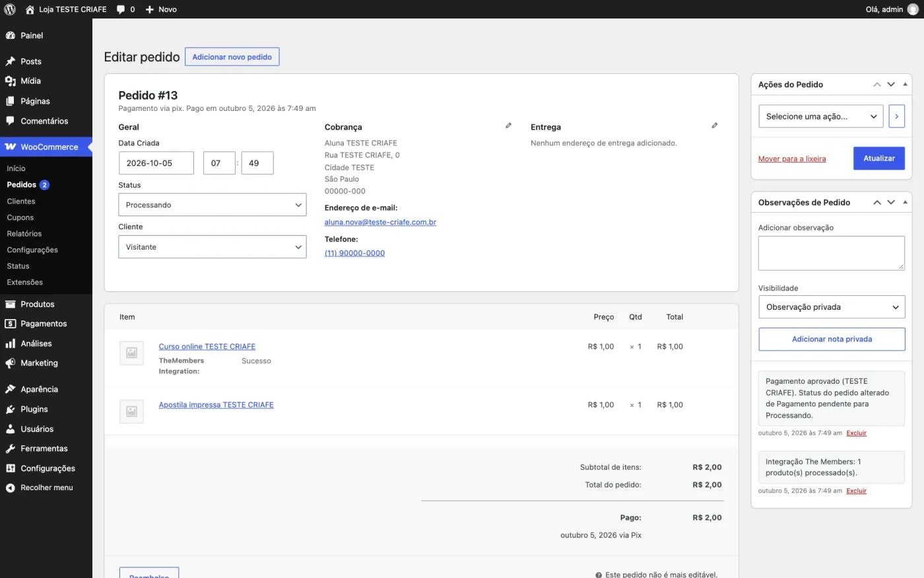The width and height of the screenshot is (924, 578).
Task: Click the Atualizar button
Action: (879, 159)
